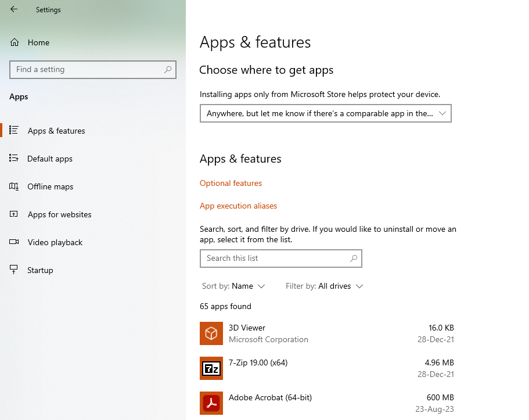Select Apps & features in sidebar
Viewport: 529px width, 420px height.
[x=56, y=131]
